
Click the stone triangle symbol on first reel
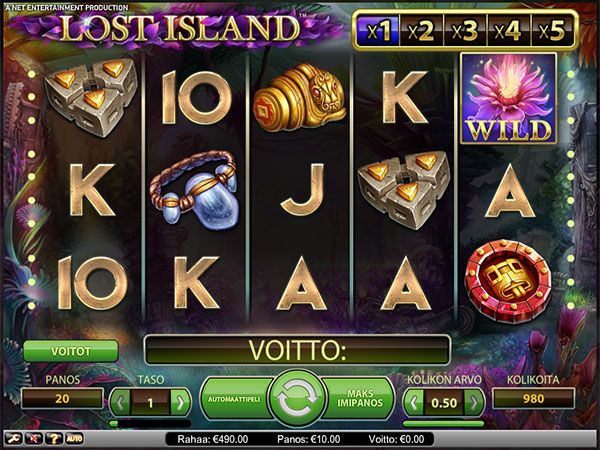coord(92,97)
